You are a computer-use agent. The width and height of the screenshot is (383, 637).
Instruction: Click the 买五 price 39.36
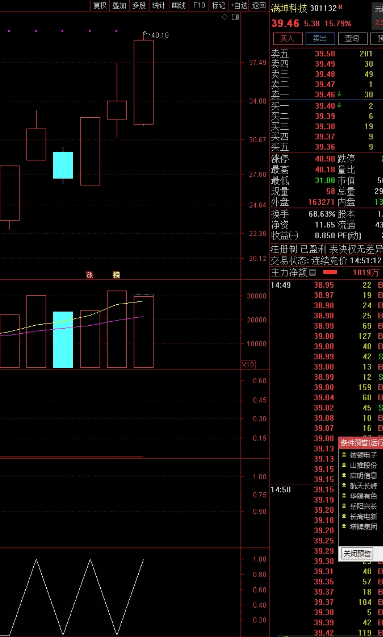point(325,147)
